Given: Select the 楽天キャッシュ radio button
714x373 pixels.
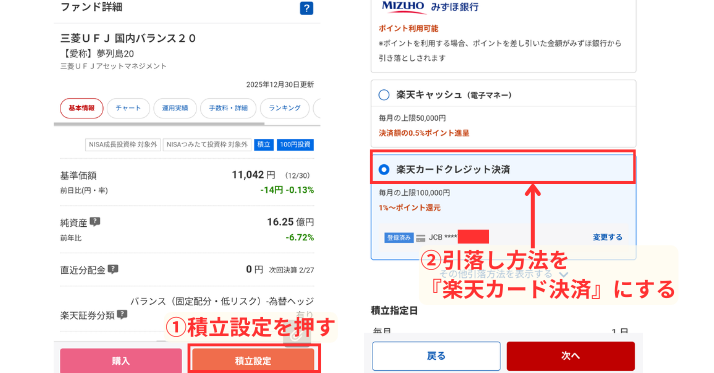Looking at the screenshot, I should point(384,95).
